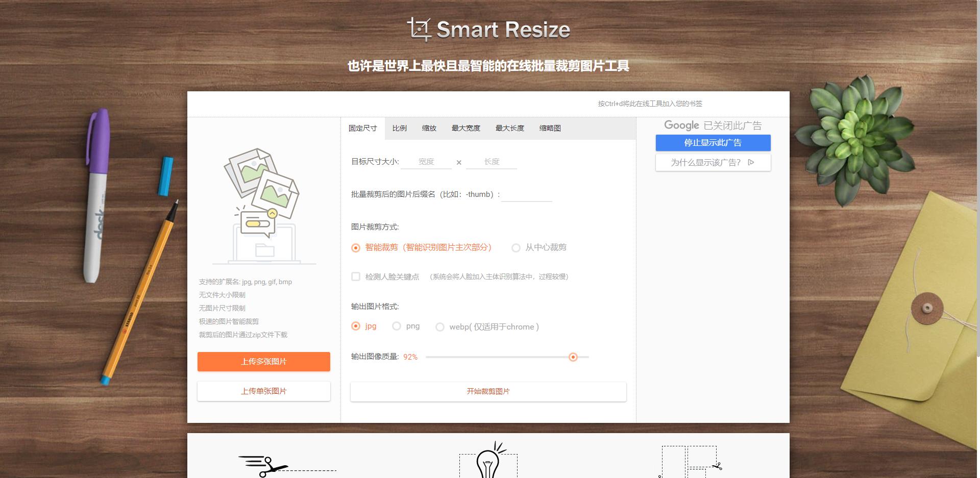Select png as the output image format
Image resolution: width=980 pixels, height=478 pixels.
point(396,326)
